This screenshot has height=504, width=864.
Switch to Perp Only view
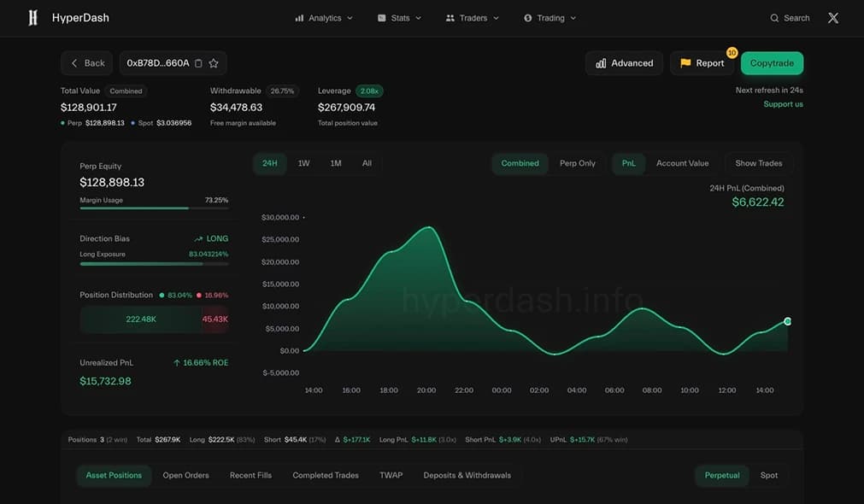tap(578, 162)
